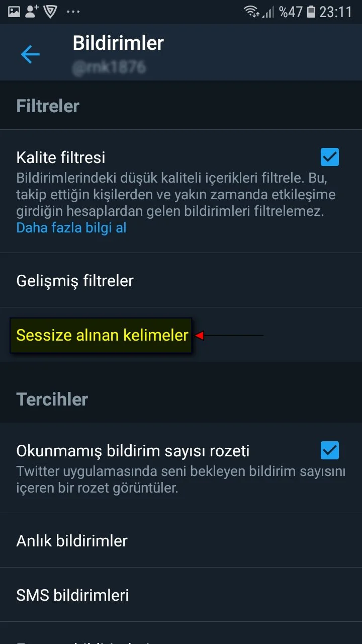Open Anlık bildirimler settings

(x=181, y=541)
